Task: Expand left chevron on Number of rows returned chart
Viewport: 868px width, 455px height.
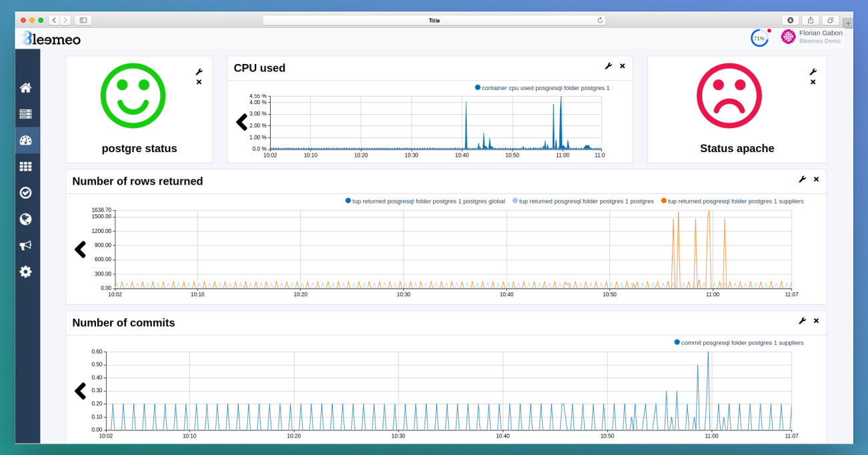Action: [81, 249]
